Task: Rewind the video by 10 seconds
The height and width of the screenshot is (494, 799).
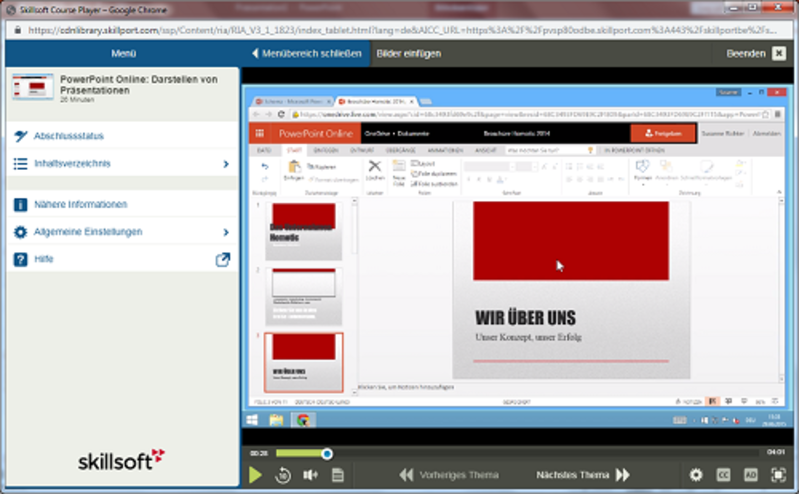Action: click(283, 475)
